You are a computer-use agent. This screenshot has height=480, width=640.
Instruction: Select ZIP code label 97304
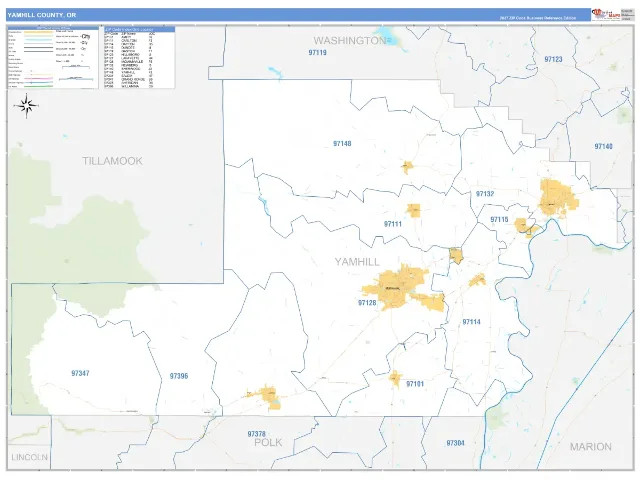point(455,443)
